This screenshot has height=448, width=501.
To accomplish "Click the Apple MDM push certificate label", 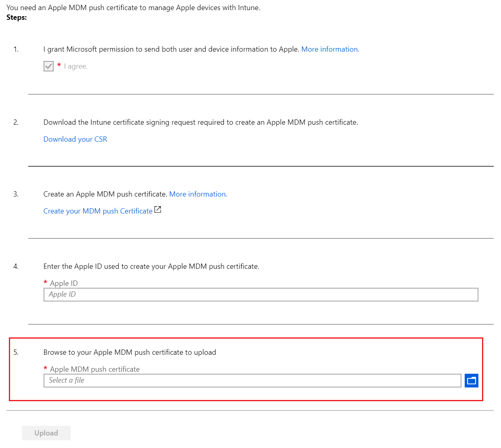I will coord(95,369).
